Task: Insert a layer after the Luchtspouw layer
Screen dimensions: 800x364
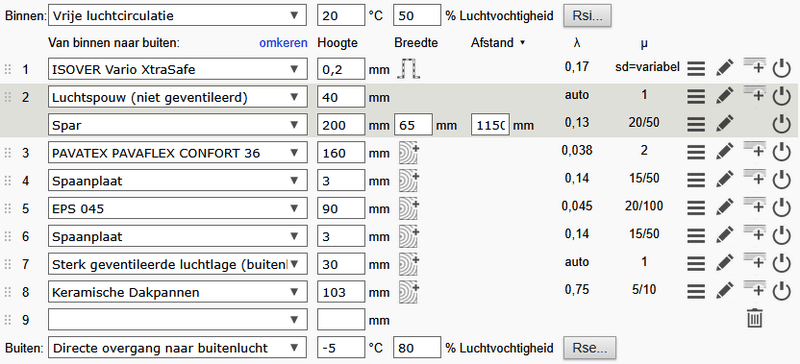Action: pos(755,93)
